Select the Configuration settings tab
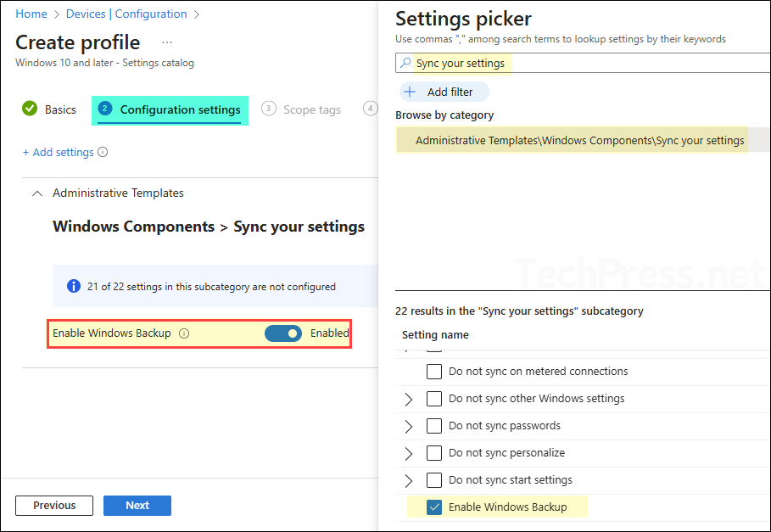The width and height of the screenshot is (771, 532). click(x=170, y=110)
